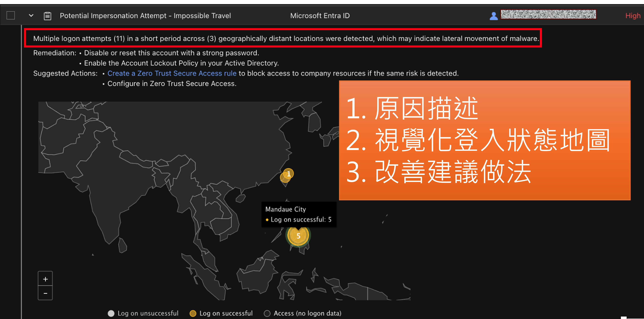The width and height of the screenshot is (644, 319).
Task: Click the redacted user name field
Action: pos(548,14)
